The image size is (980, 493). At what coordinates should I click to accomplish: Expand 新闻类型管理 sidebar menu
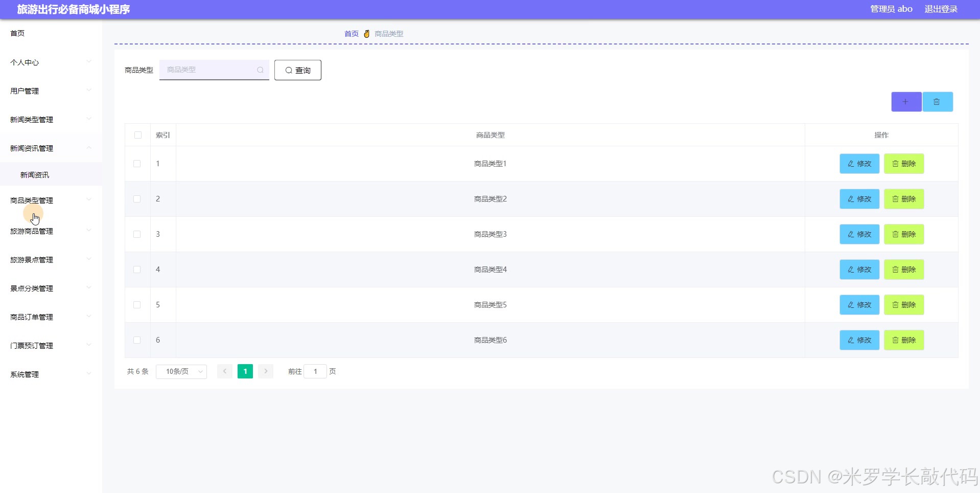pos(51,120)
